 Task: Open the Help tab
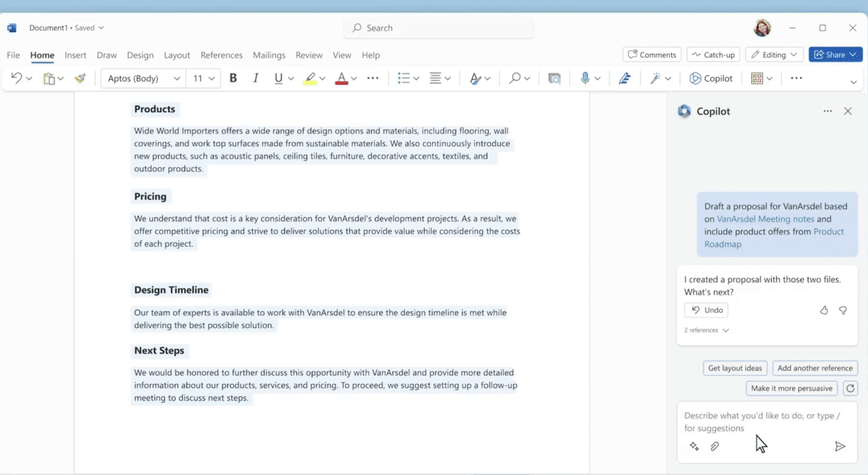tap(371, 55)
